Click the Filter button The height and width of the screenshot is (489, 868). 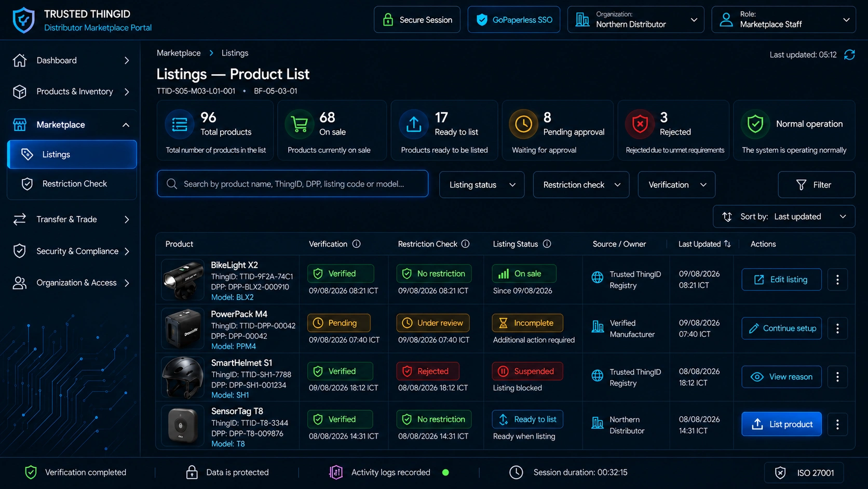coord(816,185)
